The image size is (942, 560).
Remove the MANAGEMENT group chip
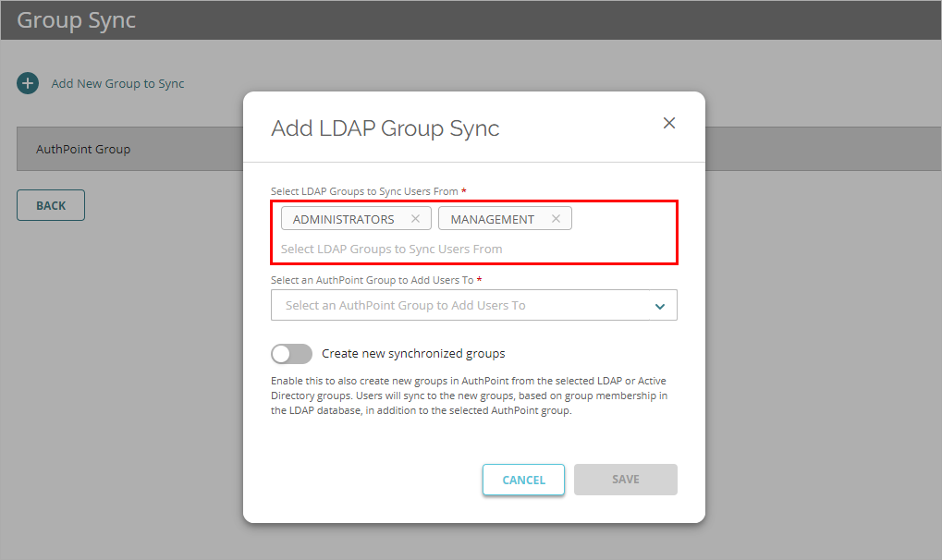[x=556, y=218]
